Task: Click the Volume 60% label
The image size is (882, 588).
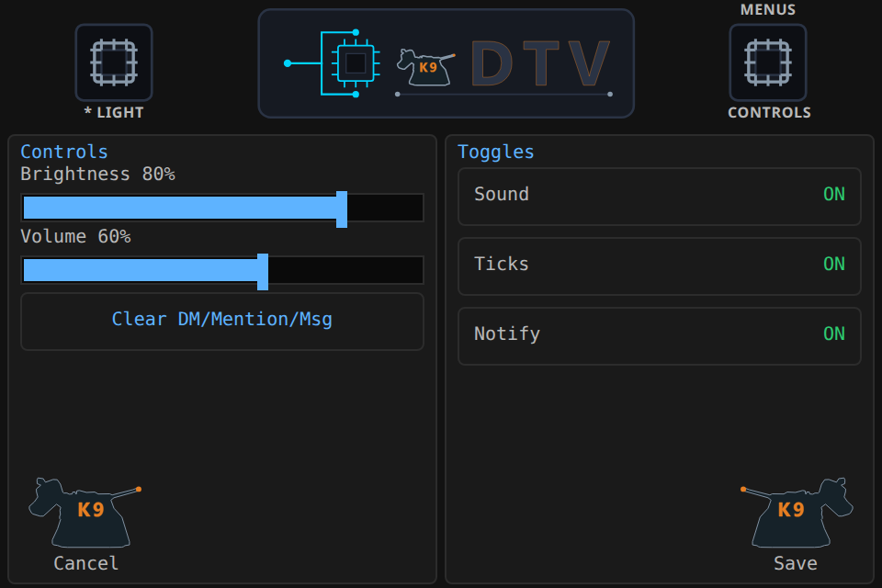Action: click(75, 236)
